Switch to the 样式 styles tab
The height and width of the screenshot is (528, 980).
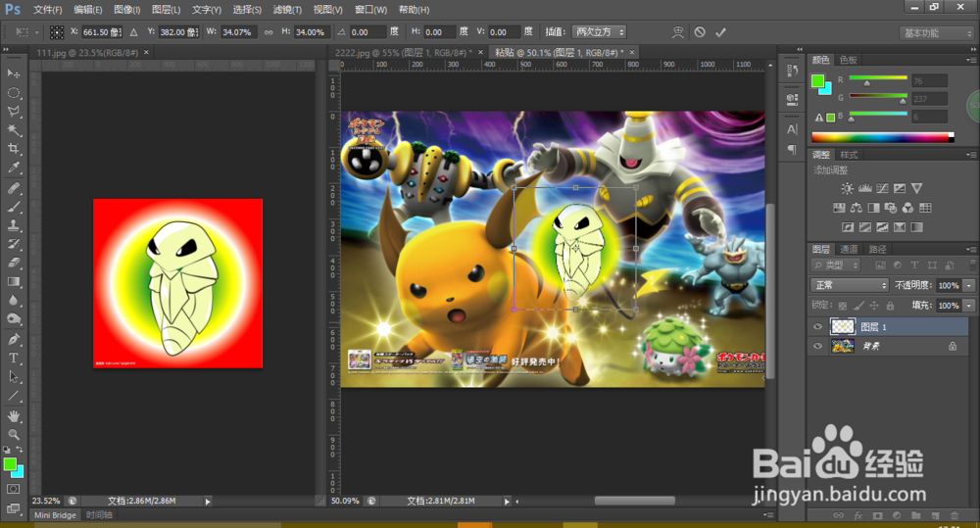[x=848, y=155]
